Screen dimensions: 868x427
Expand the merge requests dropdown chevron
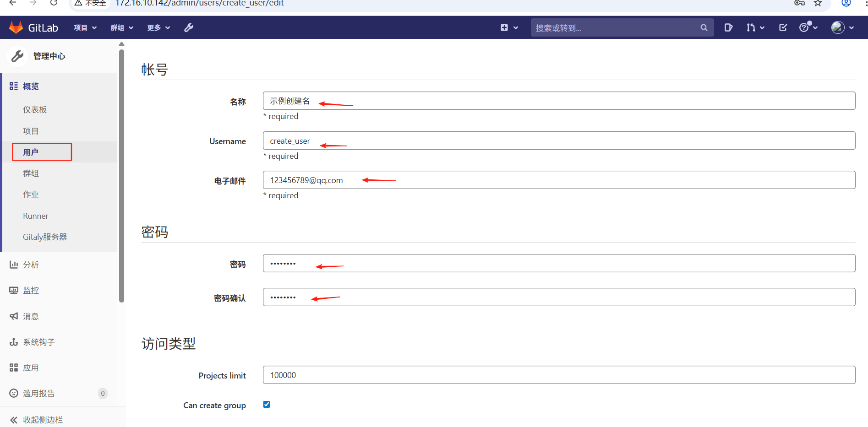[x=762, y=28]
